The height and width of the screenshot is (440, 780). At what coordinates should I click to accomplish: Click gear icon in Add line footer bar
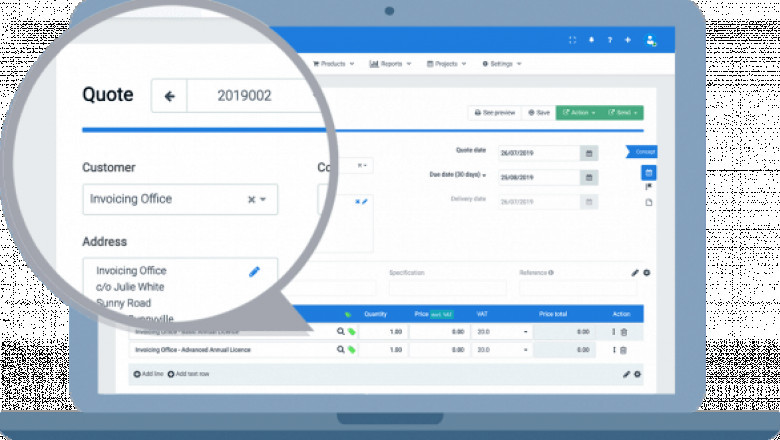(x=637, y=374)
